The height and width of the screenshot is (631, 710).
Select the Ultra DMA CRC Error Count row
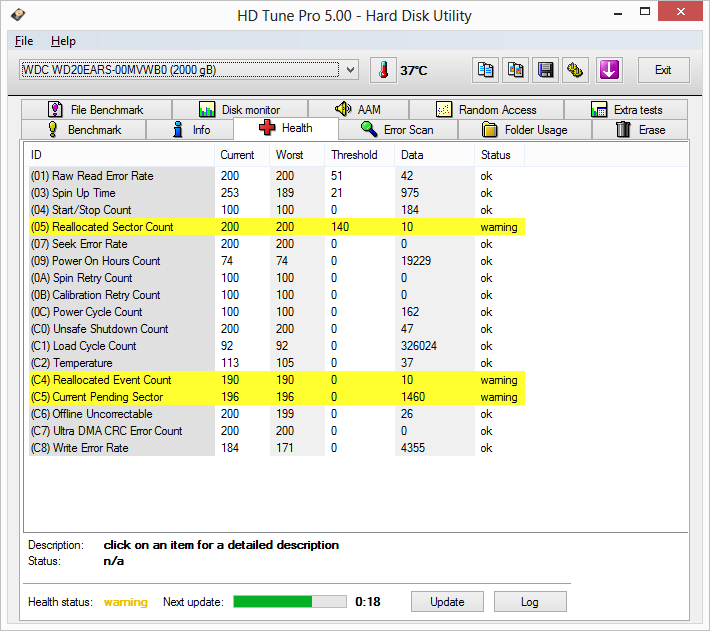pyautogui.click(x=277, y=431)
